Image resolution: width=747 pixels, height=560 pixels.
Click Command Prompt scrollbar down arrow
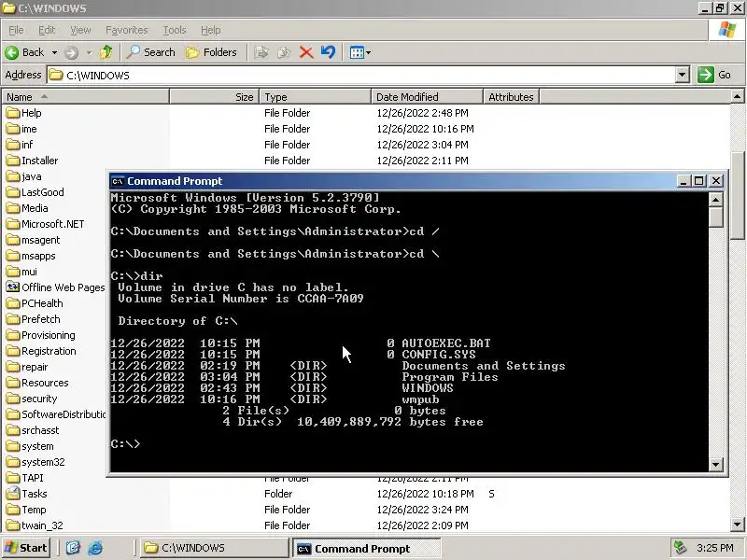pos(715,464)
